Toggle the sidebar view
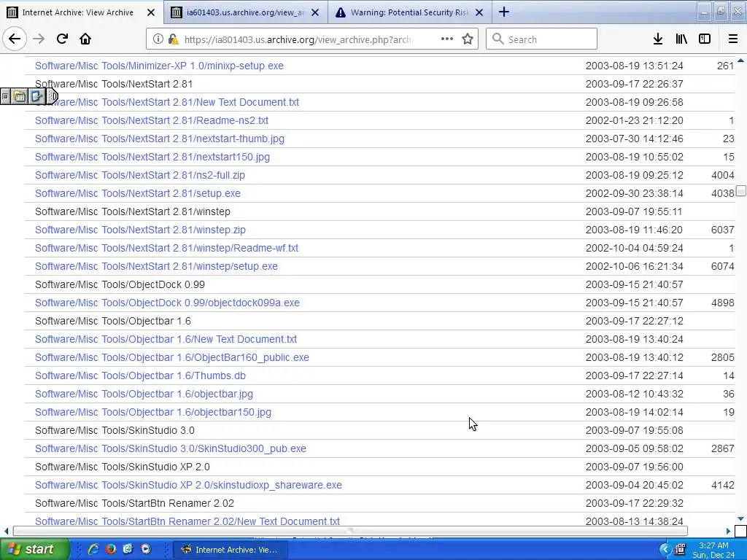 705,39
